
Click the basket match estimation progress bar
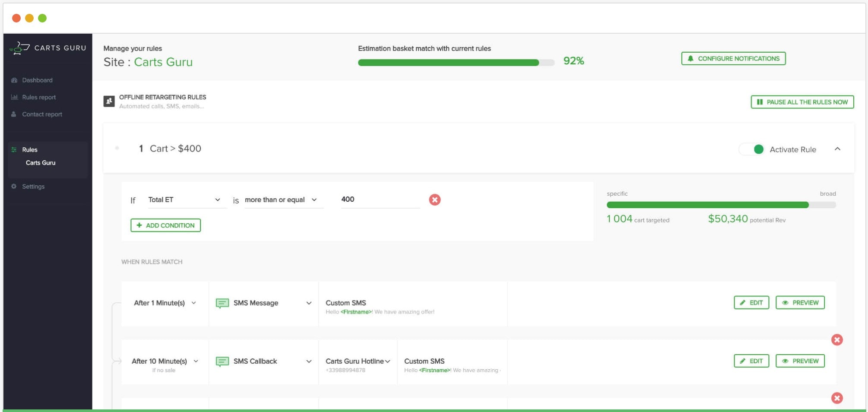click(x=456, y=63)
